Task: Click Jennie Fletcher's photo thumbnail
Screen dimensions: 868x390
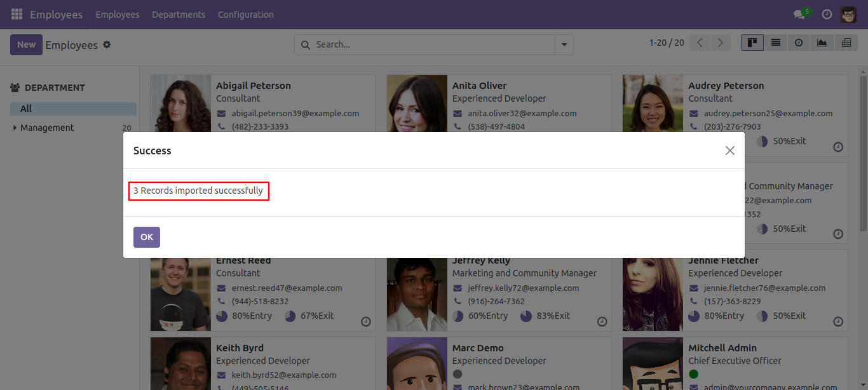Action: tap(653, 295)
